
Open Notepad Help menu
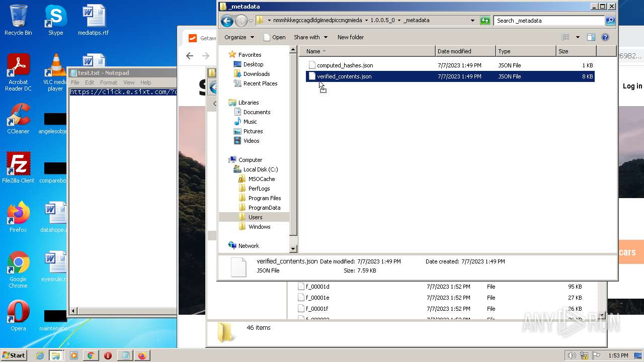[145, 82]
